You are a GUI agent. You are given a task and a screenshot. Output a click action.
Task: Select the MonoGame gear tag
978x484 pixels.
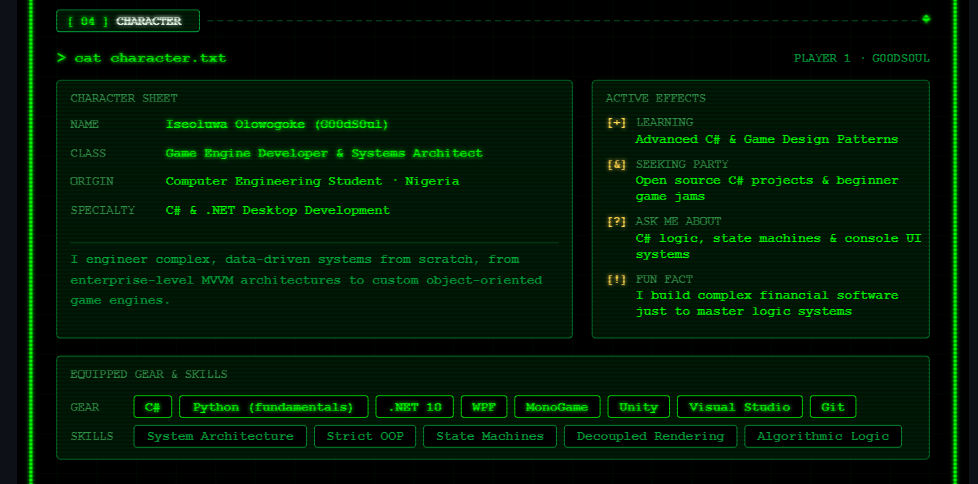557,407
